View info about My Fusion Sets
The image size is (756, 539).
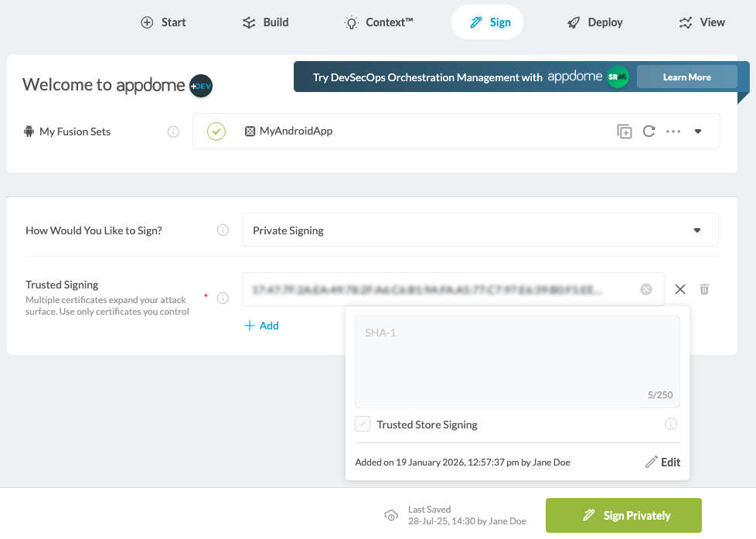[x=173, y=131]
